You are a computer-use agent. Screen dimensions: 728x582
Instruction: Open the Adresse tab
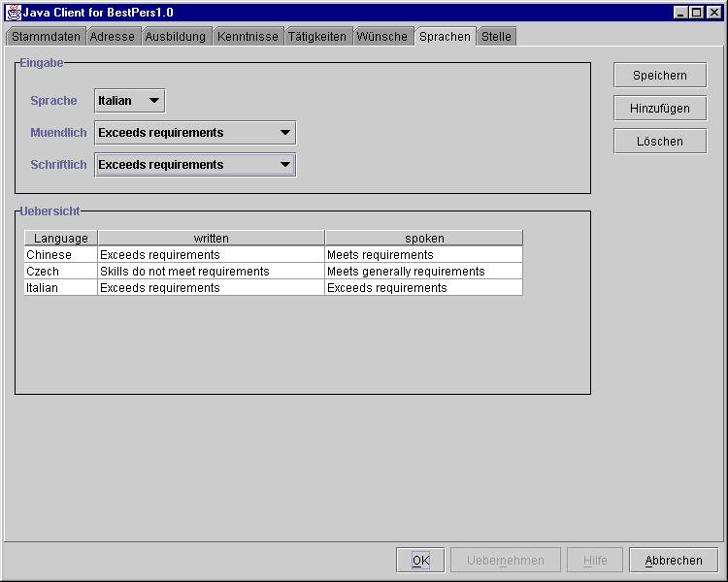point(113,37)
